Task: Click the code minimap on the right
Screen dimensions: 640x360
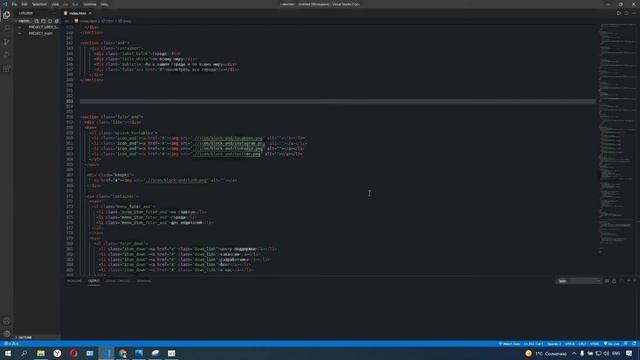Action: click(x=617, y=139)
